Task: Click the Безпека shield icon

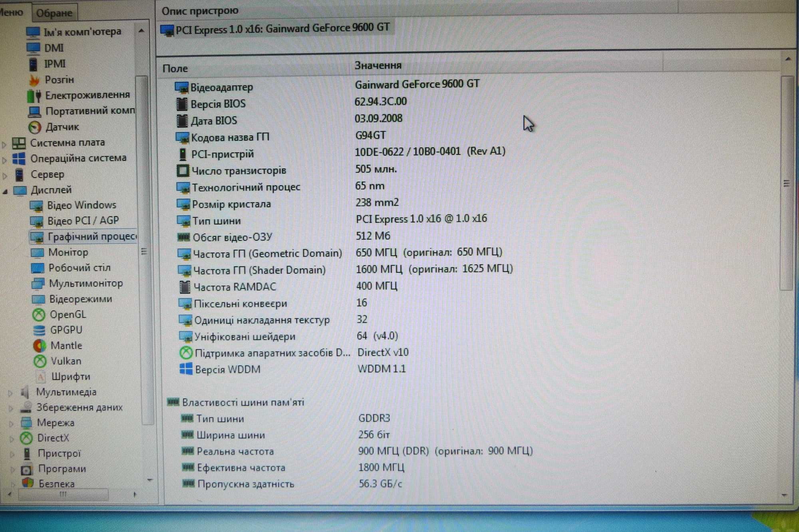Action: tap(28, 483)
